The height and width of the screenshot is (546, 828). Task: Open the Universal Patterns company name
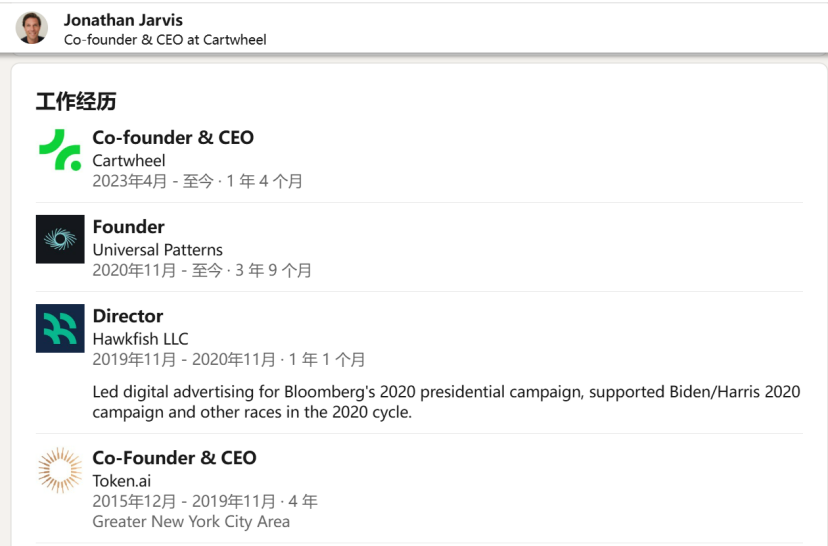tap(157, 250)
